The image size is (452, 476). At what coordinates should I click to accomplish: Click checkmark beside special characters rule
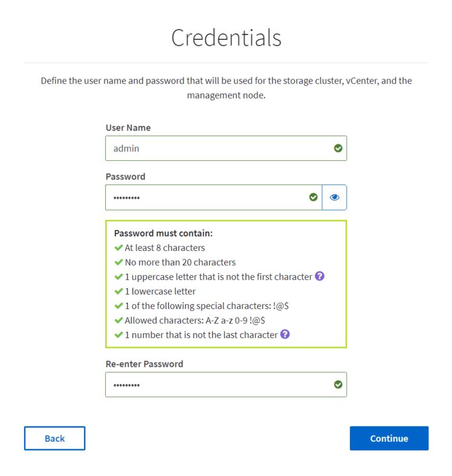point(119,305)
